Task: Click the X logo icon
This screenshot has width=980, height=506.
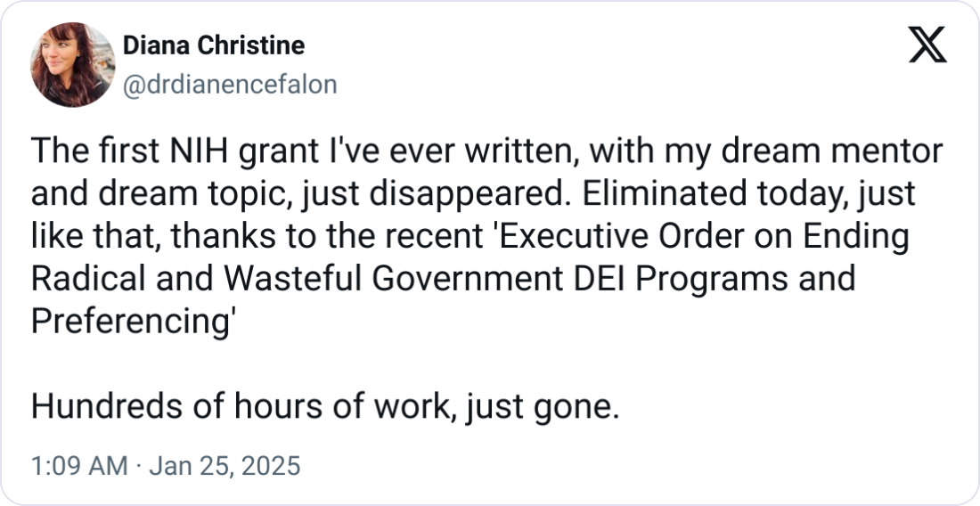Action: [x=927, y=45]
